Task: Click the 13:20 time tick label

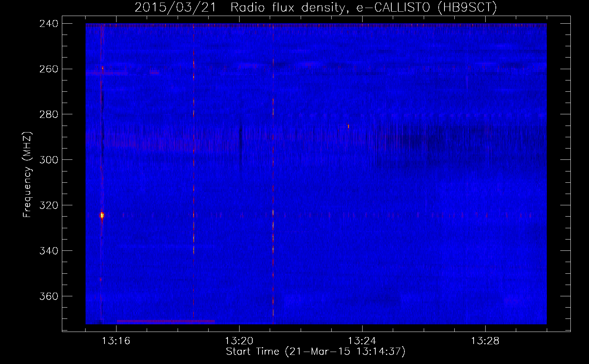Action: pos(239,341)
